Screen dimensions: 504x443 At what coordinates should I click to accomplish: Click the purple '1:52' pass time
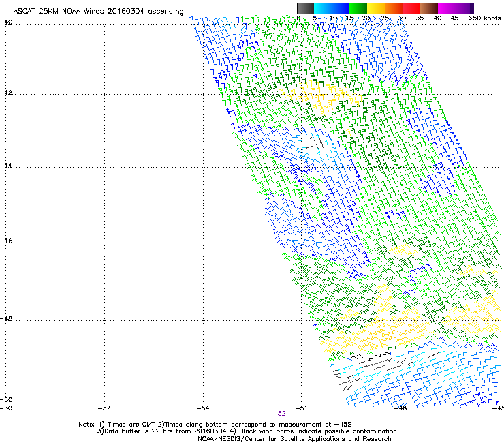click(279, 414)
